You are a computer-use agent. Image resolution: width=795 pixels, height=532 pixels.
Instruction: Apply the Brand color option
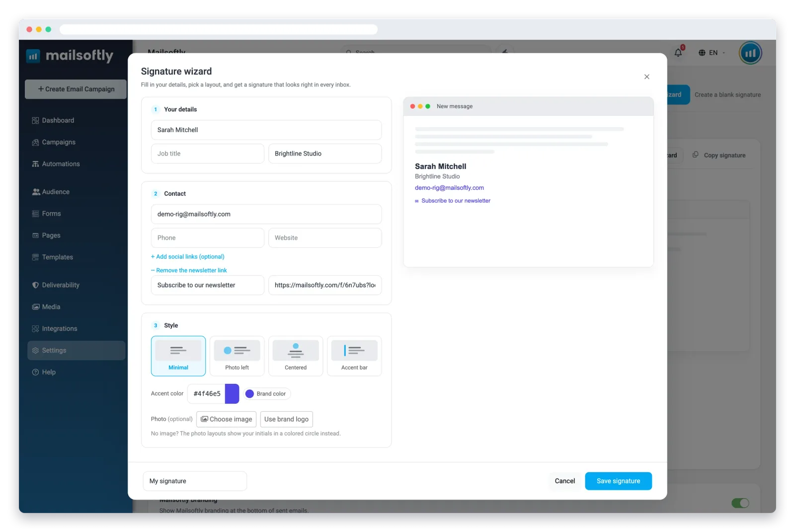(267, 394)
